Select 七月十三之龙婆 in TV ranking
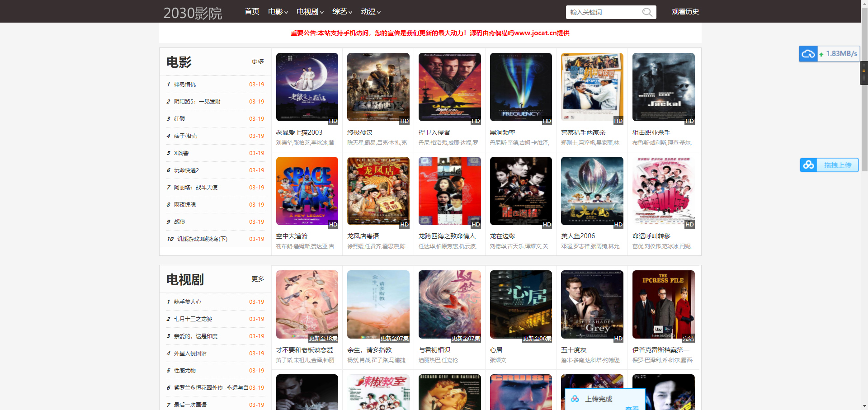868x410 pixels. click(x=193, y=319)
